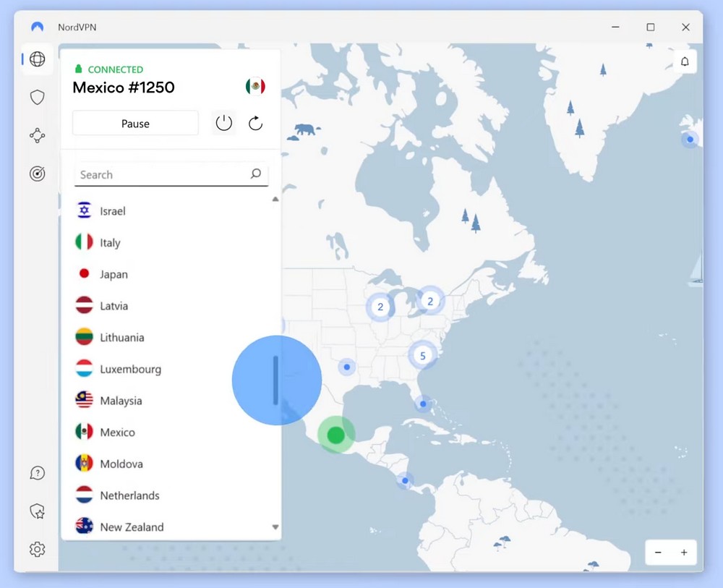723x588 pixels.
Task: Click the New Zealand flag icon
Action: [84, 527]
